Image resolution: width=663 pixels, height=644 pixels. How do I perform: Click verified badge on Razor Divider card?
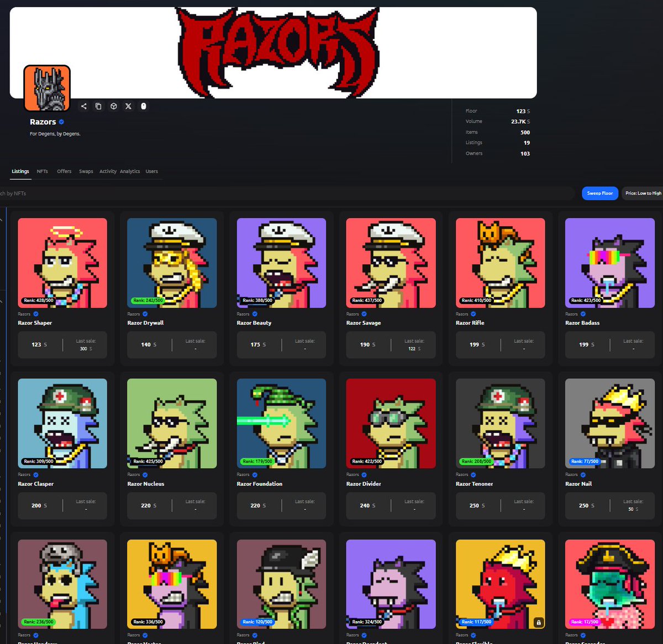tap(364, 475)
